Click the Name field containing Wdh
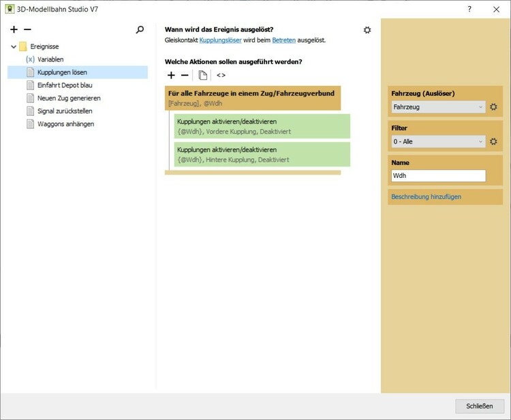The image size is (511, 420). coord(438,176)
